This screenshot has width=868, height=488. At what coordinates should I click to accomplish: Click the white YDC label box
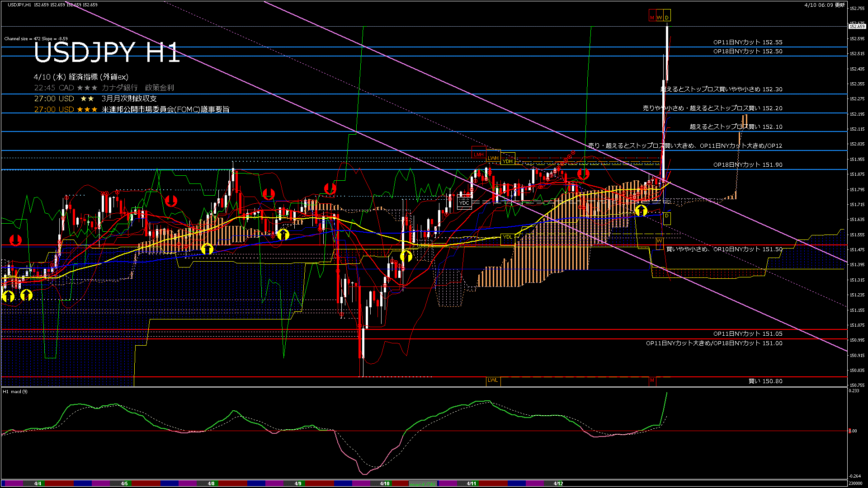click(x=464, y=203)
